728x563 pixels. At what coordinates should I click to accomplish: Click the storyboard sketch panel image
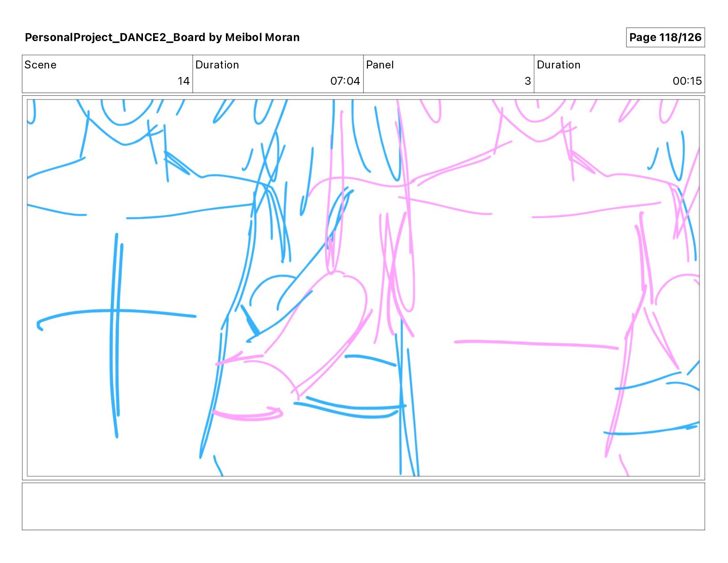pyautogui.click(x=363, y=288)
